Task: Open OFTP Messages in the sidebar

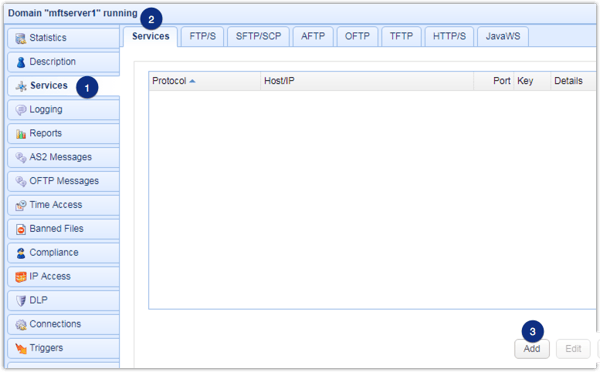Action: [x=63, y=181]
